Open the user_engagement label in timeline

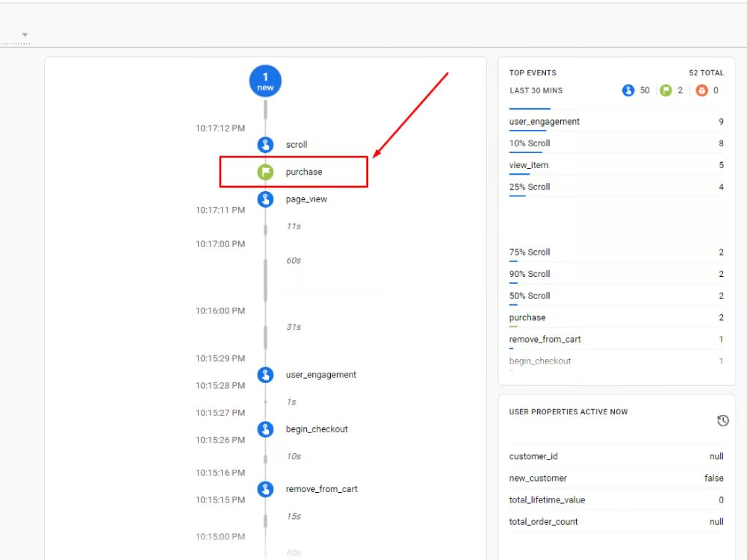(320, 375)
